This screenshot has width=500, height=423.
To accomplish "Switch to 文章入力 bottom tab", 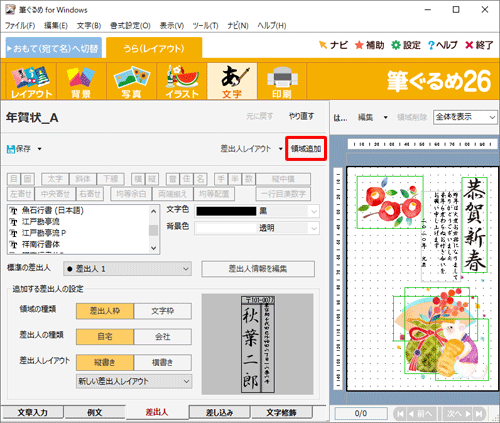I will click(32, 412).
